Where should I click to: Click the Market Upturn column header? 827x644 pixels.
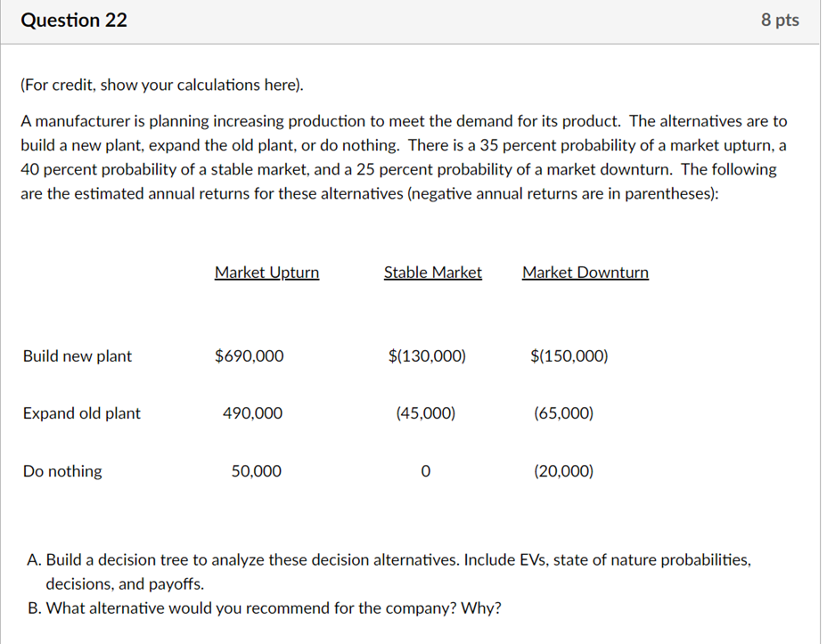pos(266,273)
